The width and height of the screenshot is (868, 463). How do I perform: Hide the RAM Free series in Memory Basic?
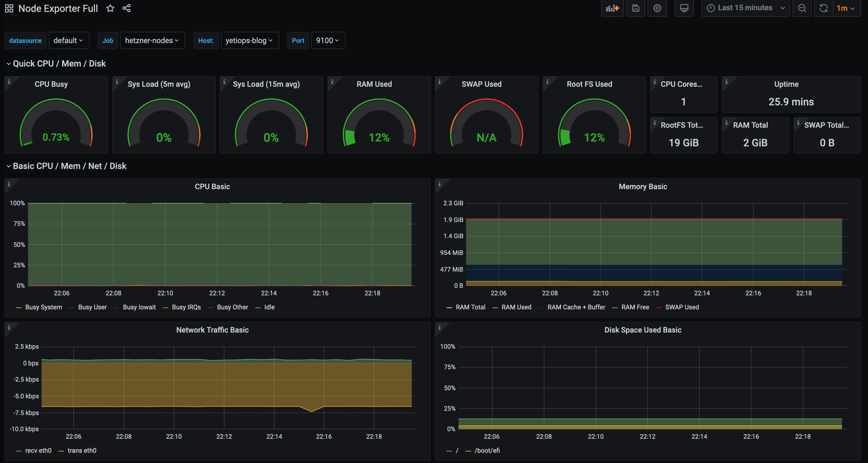635,307
